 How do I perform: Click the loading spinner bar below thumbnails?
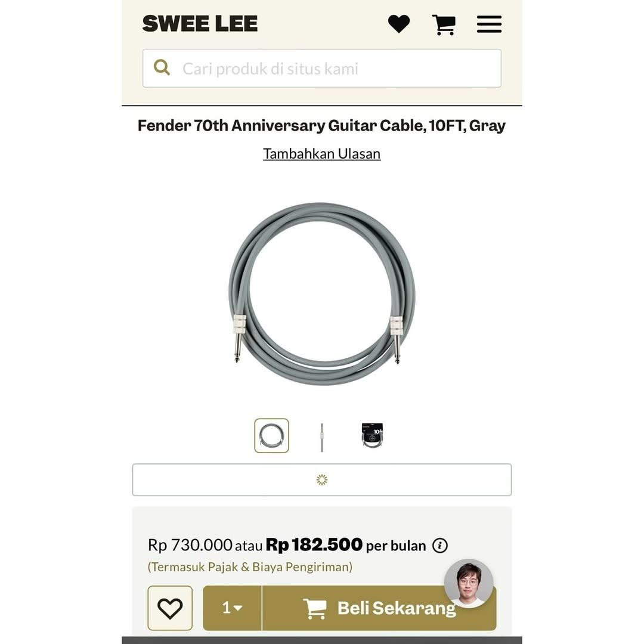coord(321,479)
